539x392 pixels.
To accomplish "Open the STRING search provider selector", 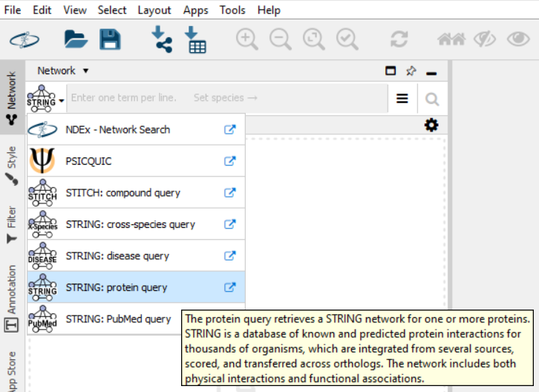I will pos(45,98).
